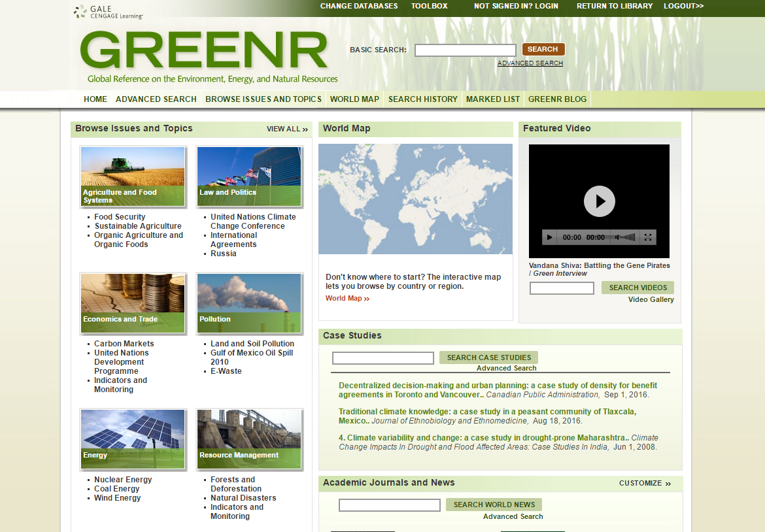Viewport: 765px width, 532px height.
Task: Open the Maharashtra climate variability case study
Action: pyautogui.click(x=483, y=438)
